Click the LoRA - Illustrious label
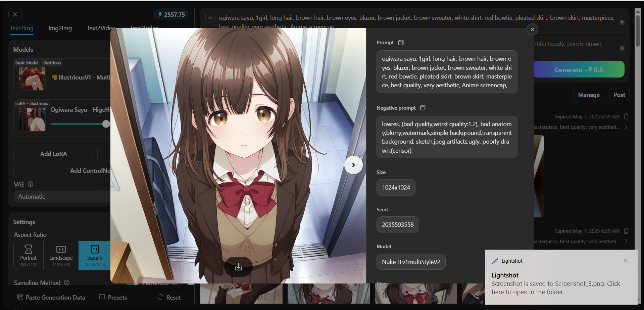This screenshot has height=310, width=644. tap(32, 103)
